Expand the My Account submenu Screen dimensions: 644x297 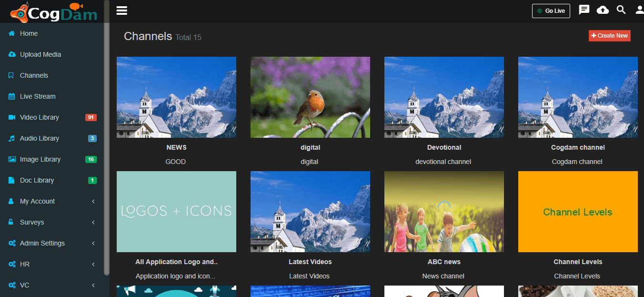point(93,201)
